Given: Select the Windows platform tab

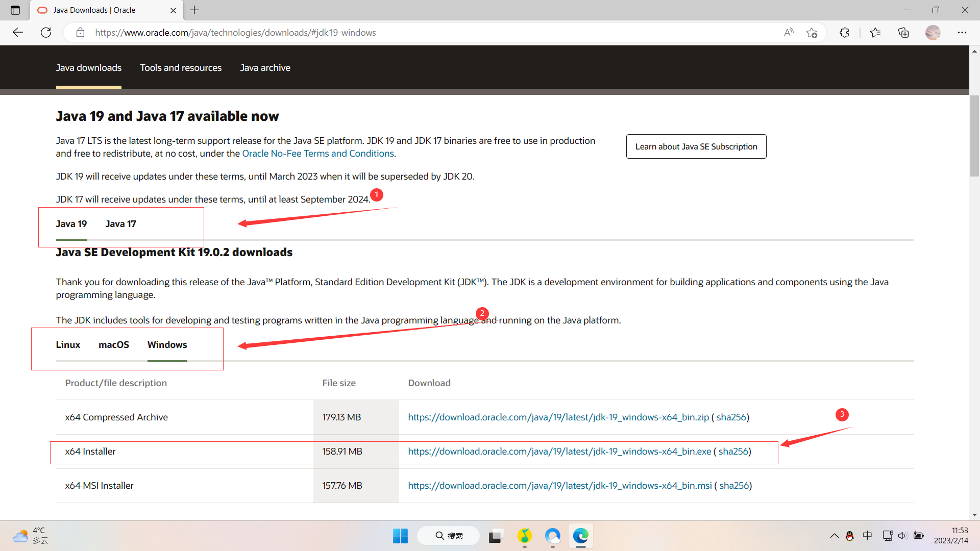Looking at the screenshot, I should [167, 345].
